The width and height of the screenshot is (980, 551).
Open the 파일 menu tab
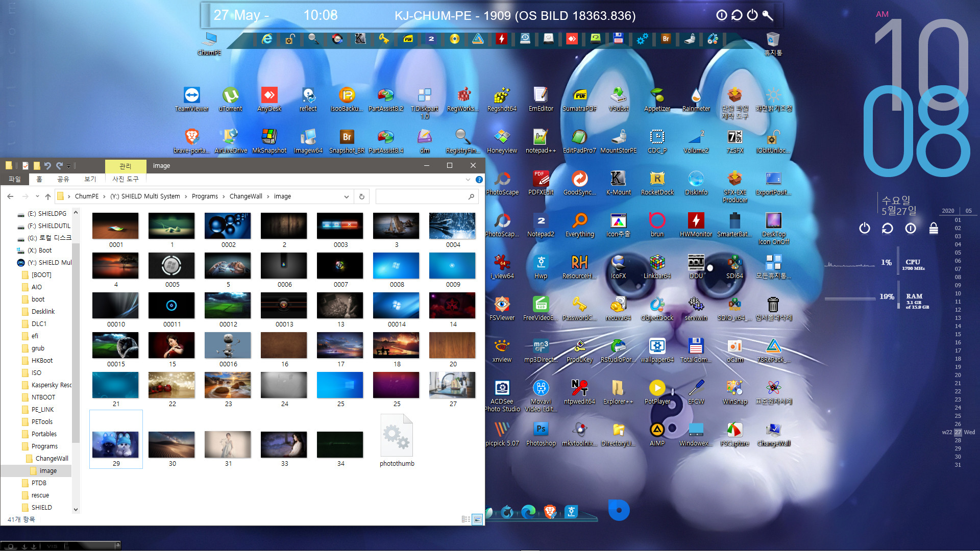pyautogui.click(x=15, y=179)
